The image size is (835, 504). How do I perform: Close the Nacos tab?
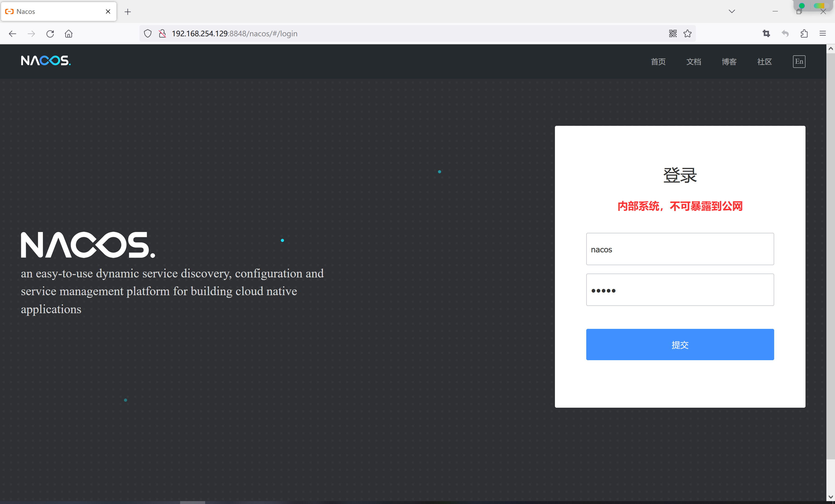point(108,11)
